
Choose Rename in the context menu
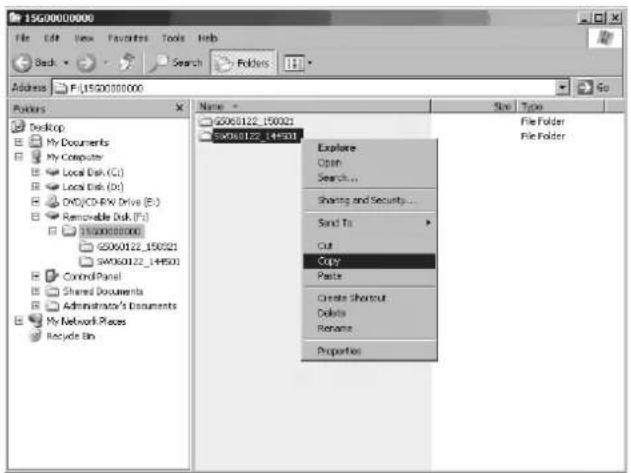tap(369, 328)
